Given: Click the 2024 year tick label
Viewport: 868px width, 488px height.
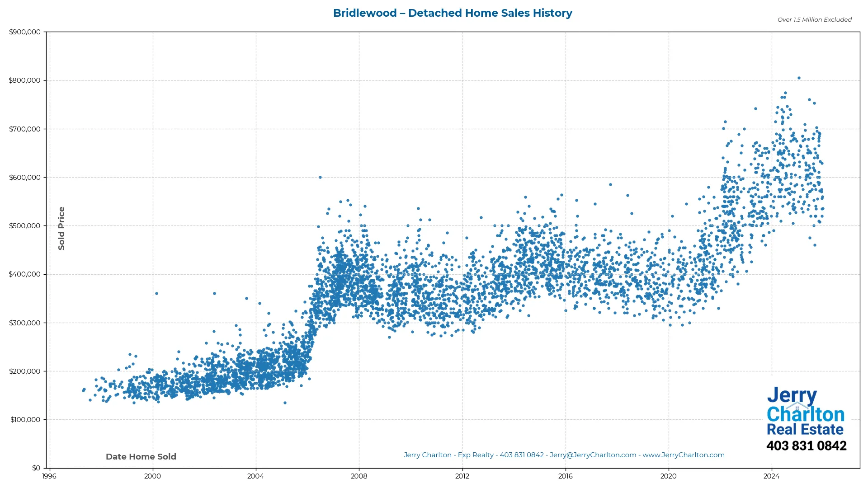Looking at the screenshot, I should tap(772, 476).
